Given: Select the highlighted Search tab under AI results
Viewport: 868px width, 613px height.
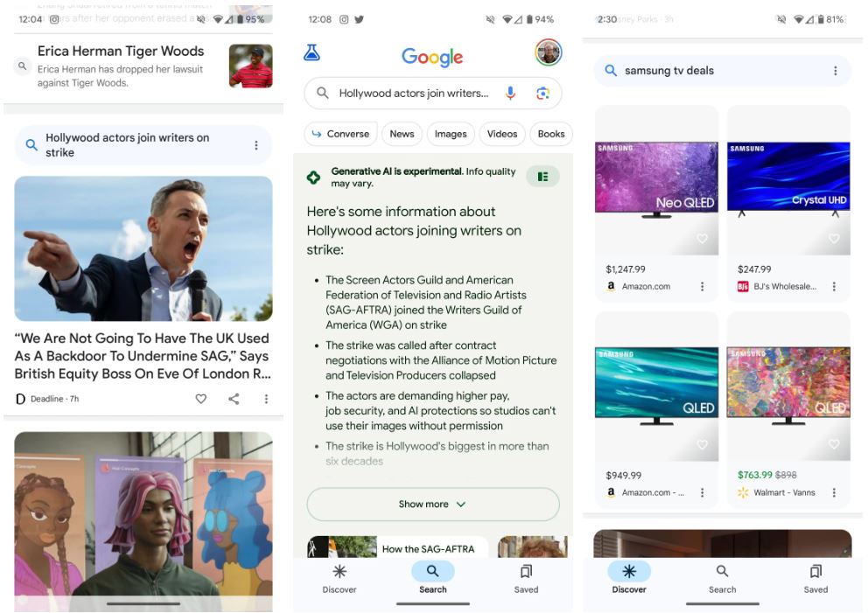Looking at the screenshot, I should (x=433, y=579).
